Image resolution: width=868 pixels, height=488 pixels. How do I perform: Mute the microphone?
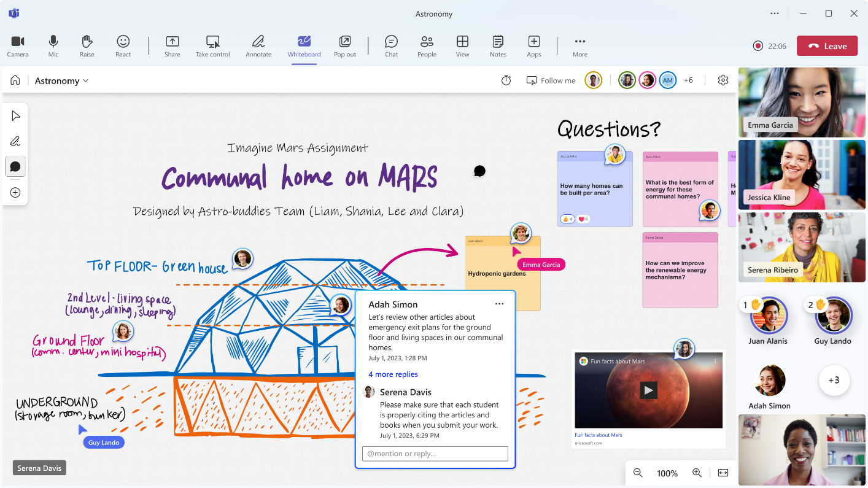pos(53,45)
